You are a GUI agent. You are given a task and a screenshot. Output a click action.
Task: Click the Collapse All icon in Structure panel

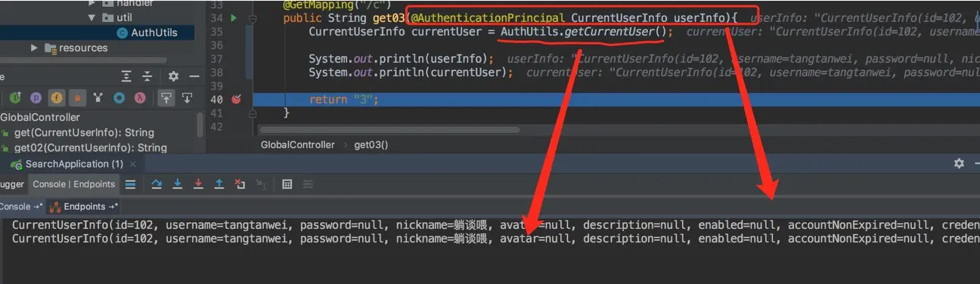[147, 76]
